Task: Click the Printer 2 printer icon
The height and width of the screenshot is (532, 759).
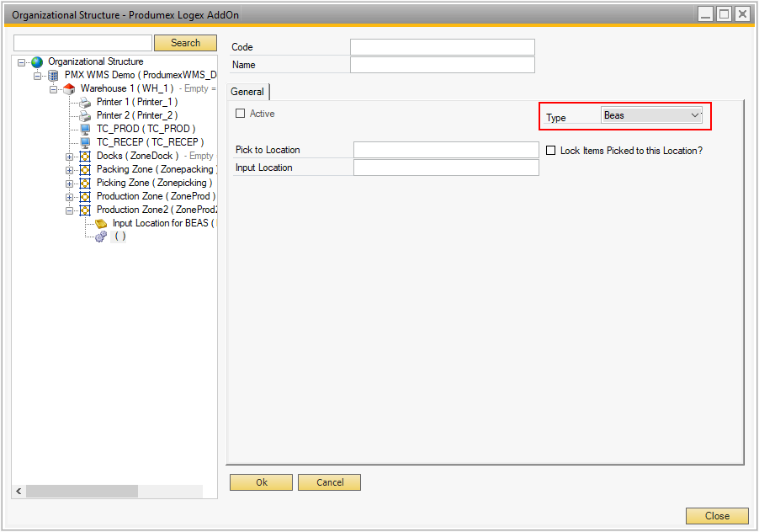Action: tap(85, 115)
